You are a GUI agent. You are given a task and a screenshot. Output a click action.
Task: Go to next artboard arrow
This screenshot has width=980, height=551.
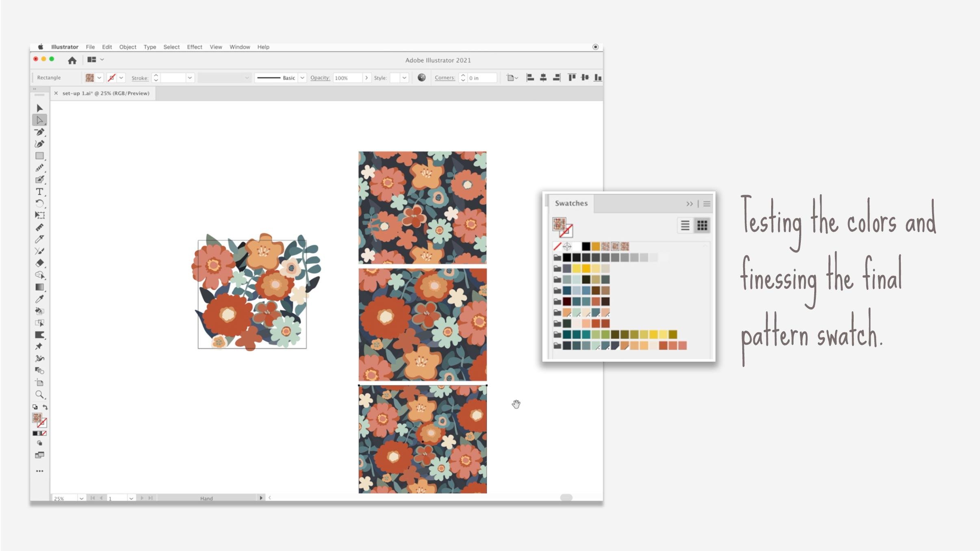pyautogui.click(x=142, y=498)
